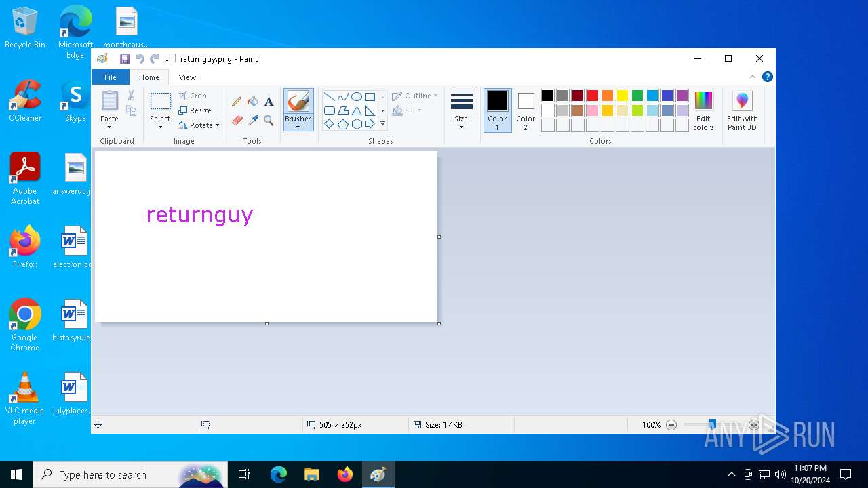Image resolution: width=868 pixels, height=488 pixels.
Task: Click the Windows Start button
Action: point(16,474)
